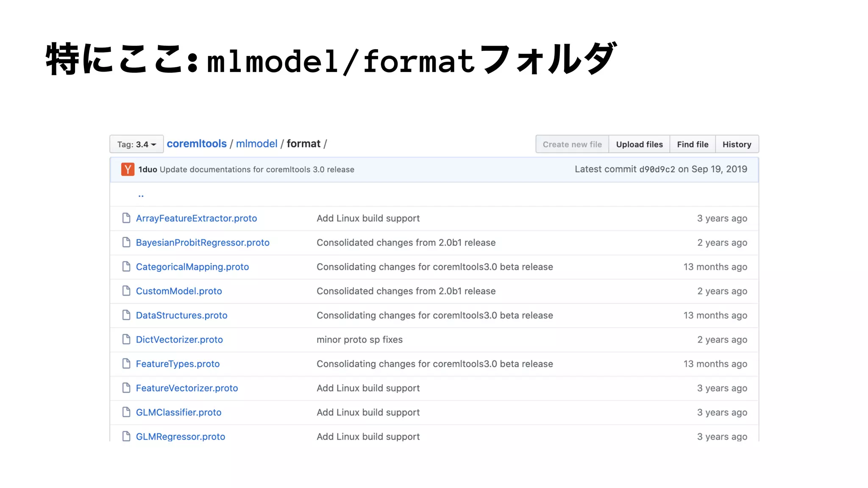Open the 1duo author link
Viewport: 868px width, 488px height.
(x=147, y=169)
